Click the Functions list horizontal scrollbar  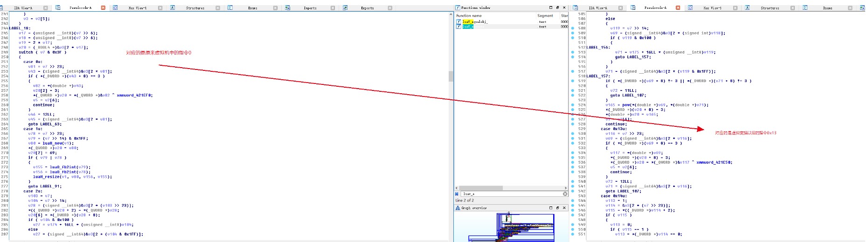coord(481,188)
